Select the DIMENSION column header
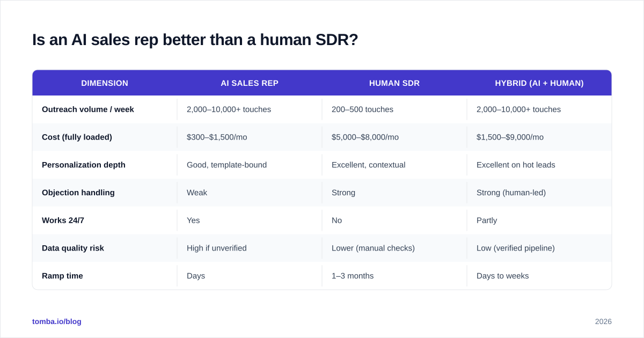Screen dimensions: 644x338 coord(105,83)
